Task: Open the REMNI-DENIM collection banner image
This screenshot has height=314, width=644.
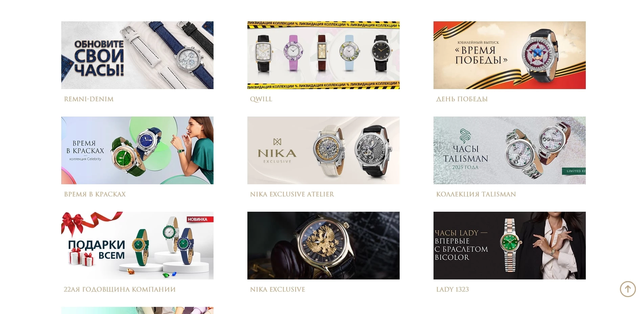Action: 137,55
